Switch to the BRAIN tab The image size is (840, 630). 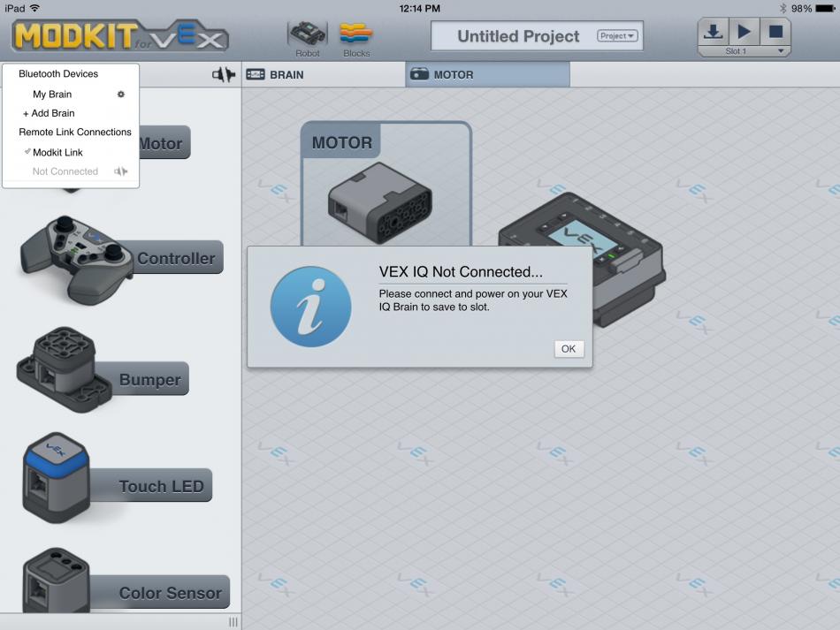324,75
